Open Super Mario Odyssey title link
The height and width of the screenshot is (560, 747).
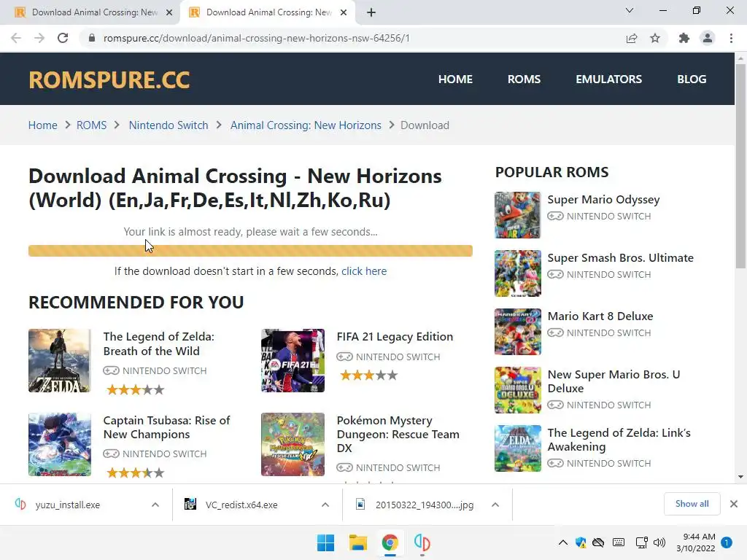click(603, 200)
